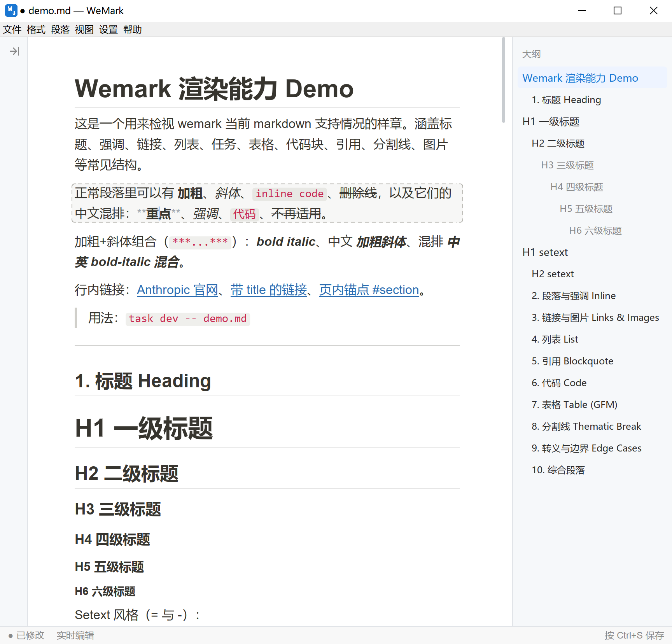The image size is (672, 644).
Task: Open the 设置 menu
Action: click(108, 30)
